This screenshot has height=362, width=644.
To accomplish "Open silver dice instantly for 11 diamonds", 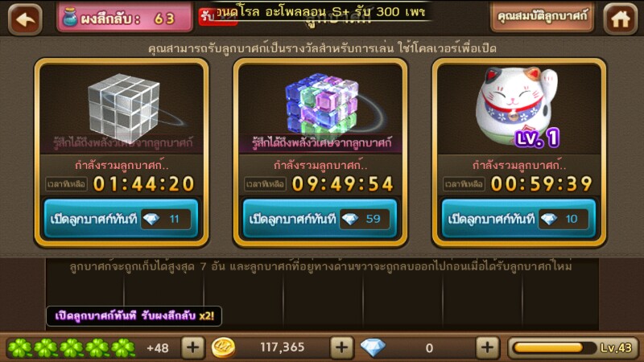I will tap(122, 219).
